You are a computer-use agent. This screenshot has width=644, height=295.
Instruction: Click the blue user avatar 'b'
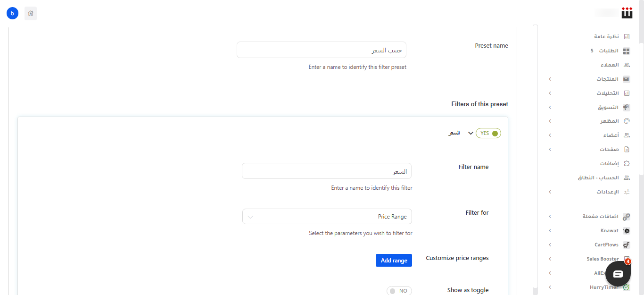click(12, 13)
